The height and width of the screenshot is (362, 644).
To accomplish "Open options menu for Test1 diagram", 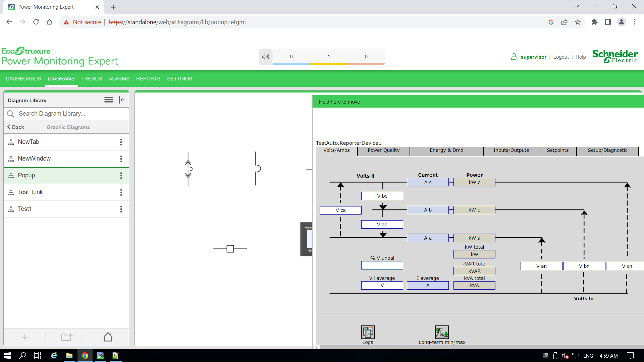I will (x=121, y=209).
